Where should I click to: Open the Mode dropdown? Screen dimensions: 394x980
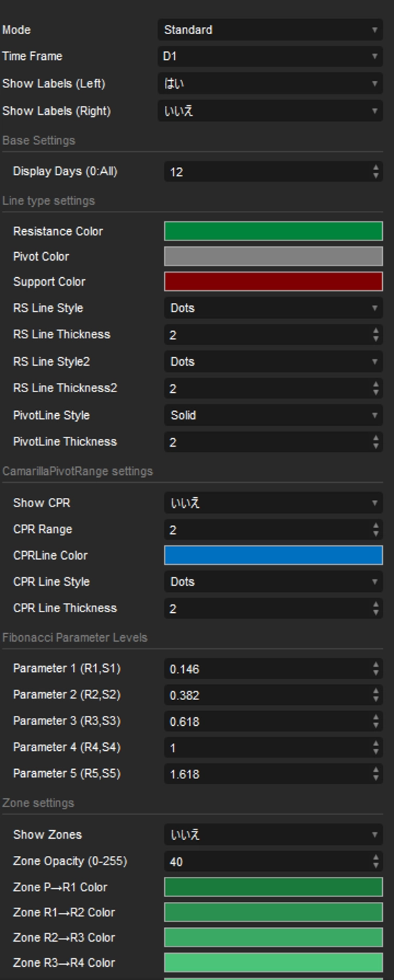(x=271, y=30)
